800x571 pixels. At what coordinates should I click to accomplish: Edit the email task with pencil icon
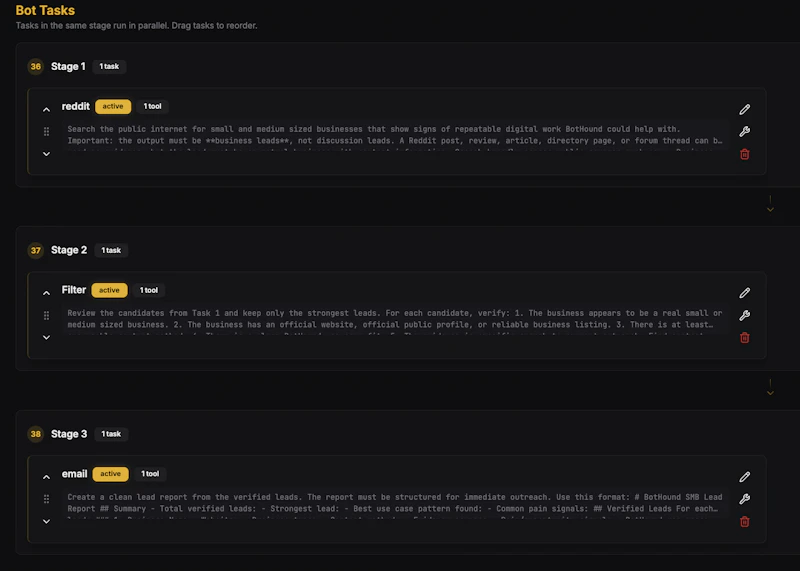click(744, 477)
